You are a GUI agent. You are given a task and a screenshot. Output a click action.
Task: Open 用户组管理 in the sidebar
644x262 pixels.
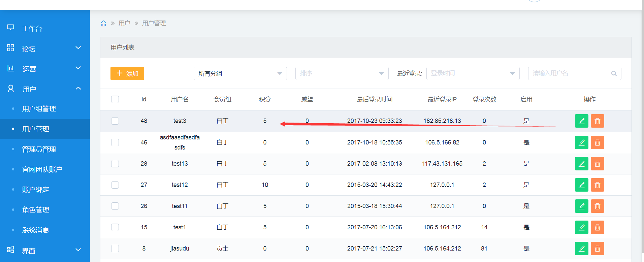coord(39,109)
